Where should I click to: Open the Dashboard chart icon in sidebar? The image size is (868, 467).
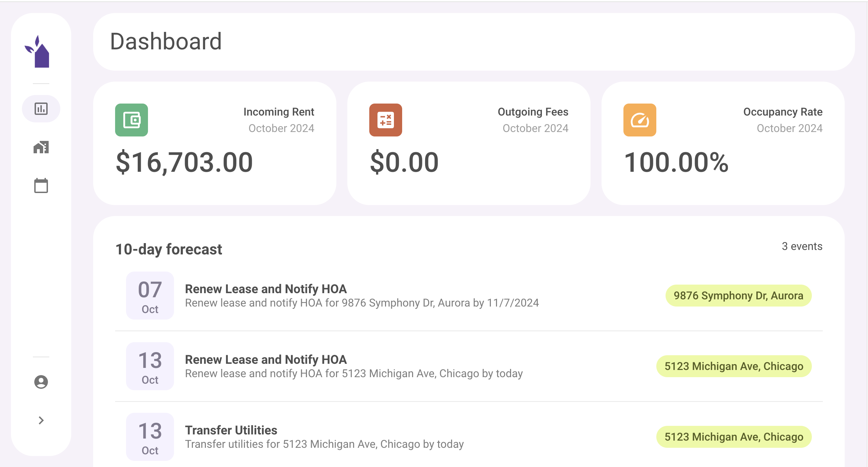[41, 109]
